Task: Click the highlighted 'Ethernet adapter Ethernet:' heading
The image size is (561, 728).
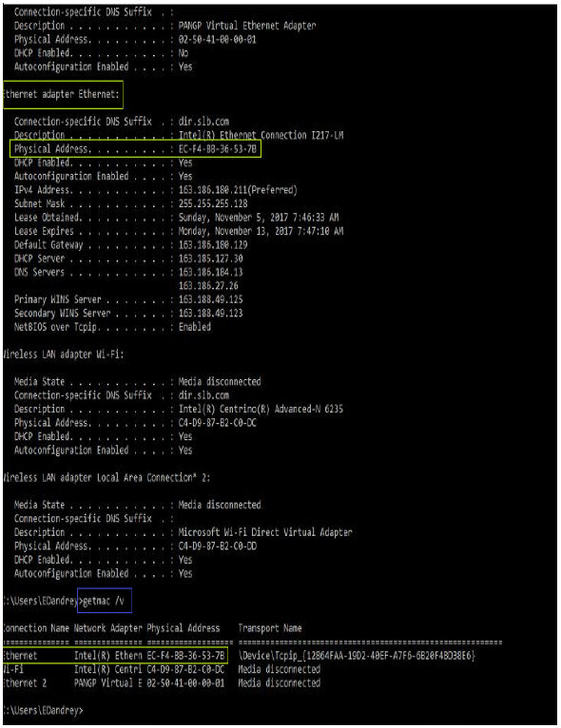Action: pyautogui.click(x=63, y=95)
